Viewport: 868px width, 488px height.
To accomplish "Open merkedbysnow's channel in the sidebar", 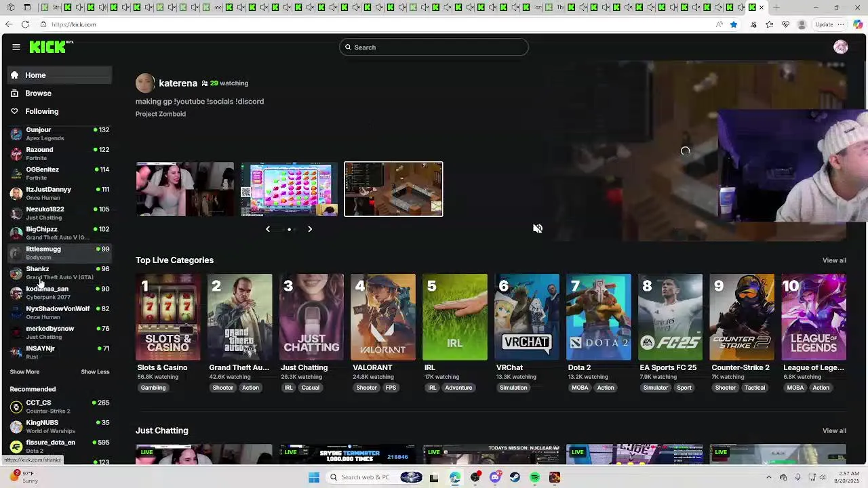I will (x=60, y=332).
